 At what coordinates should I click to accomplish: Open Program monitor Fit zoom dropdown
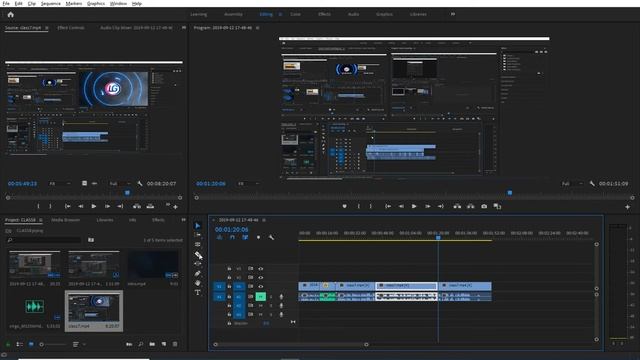pos(248,184)
